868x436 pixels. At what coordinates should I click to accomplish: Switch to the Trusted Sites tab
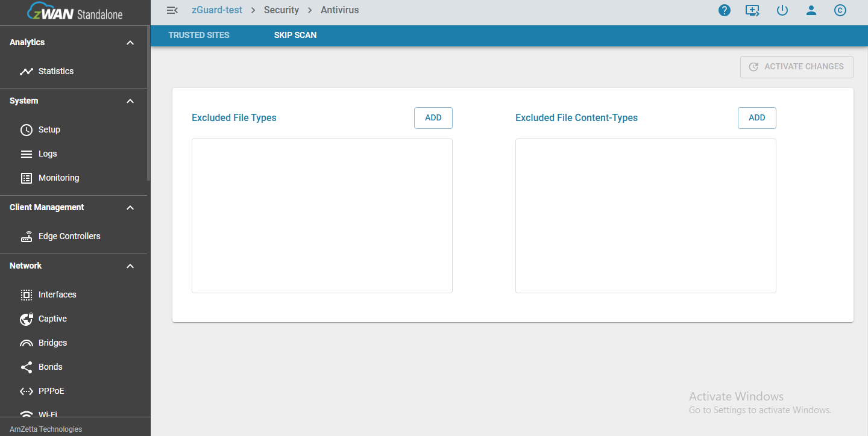pyautogui.click(x=199, y=36)
